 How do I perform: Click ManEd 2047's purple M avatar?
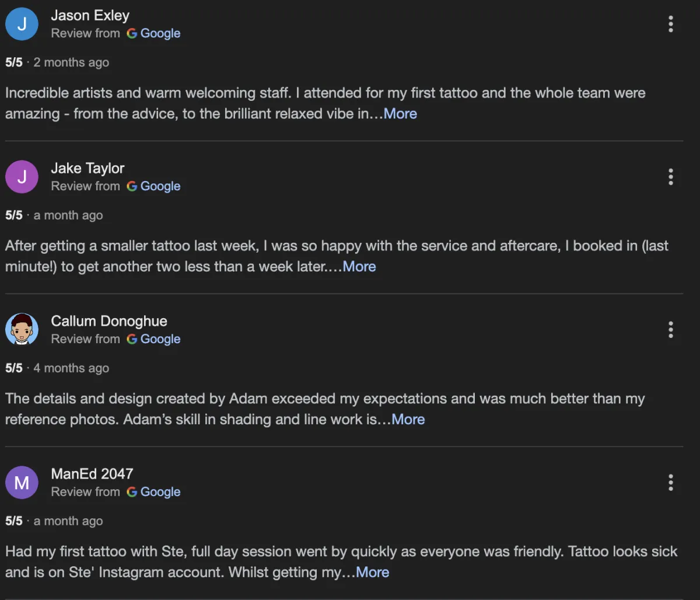(22, 483)
